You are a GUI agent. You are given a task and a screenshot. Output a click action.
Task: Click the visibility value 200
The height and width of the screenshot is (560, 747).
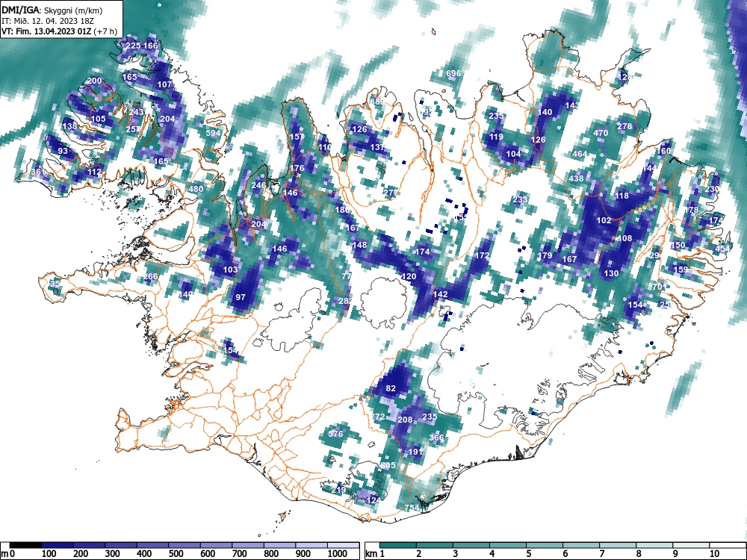95,81
